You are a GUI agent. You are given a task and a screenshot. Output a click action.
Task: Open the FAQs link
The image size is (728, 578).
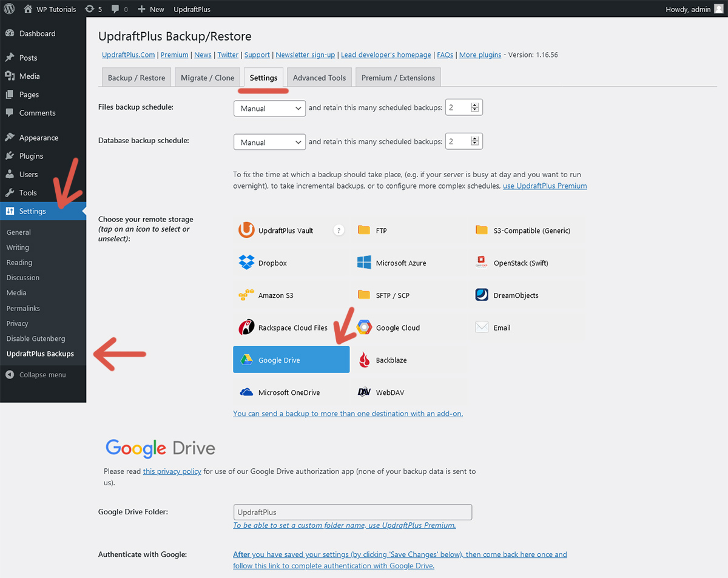tap(445, 55)
